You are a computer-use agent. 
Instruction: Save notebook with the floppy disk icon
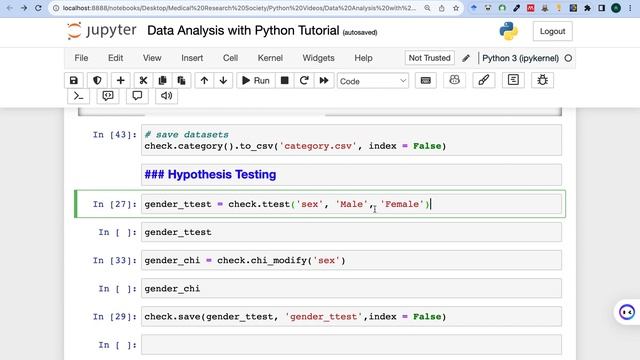pyautogui.click(x=73, y=80)
